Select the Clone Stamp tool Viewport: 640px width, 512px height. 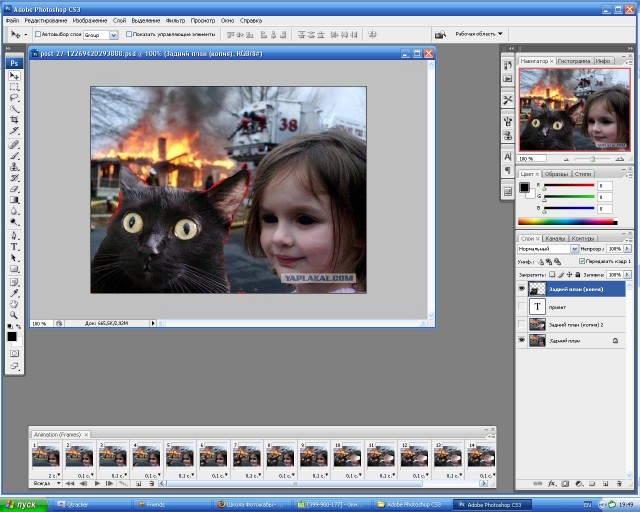[x=14, y=167]
